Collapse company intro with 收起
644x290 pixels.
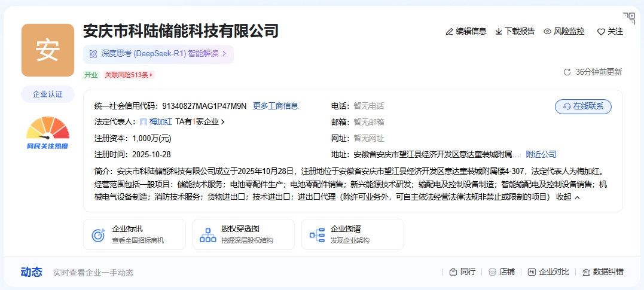click(x=568, y=197)
